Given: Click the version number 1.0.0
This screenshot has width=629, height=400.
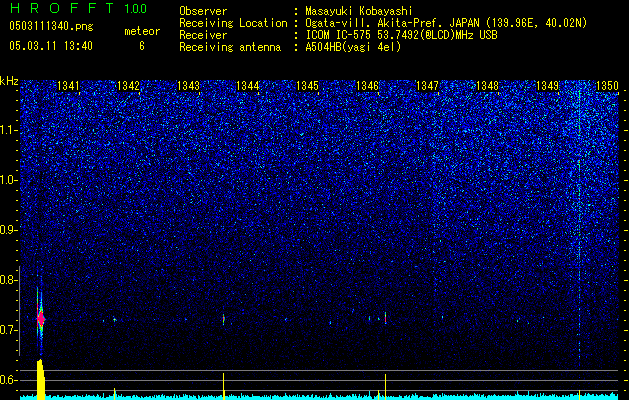Looking at the screenshot, I should pos(135,9).
